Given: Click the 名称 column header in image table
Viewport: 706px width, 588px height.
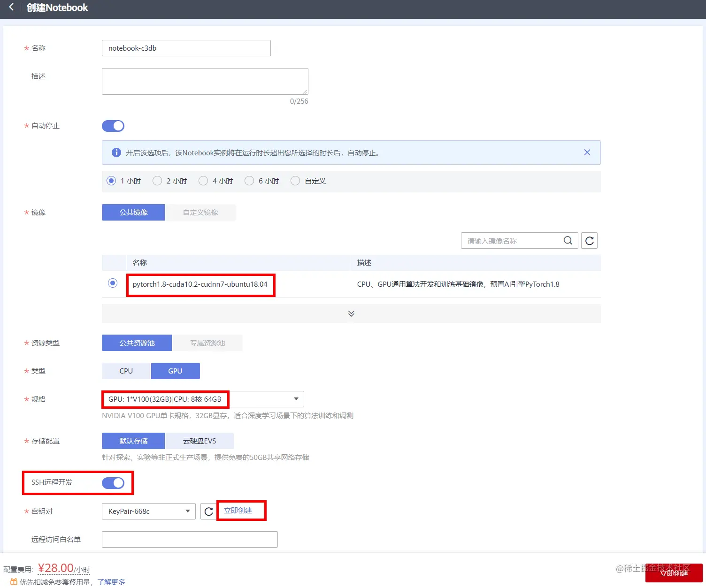Looking at the screenshot, I should [140, 263].
